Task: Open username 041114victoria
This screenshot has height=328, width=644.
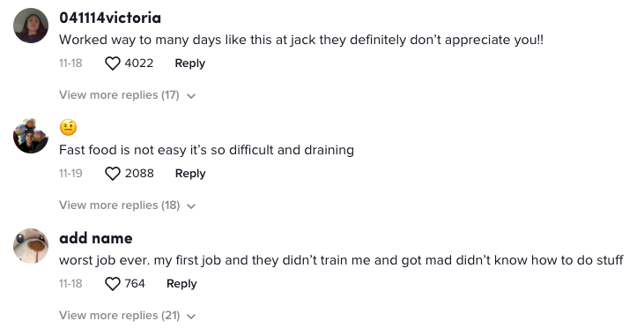Action: coord(110,18)
